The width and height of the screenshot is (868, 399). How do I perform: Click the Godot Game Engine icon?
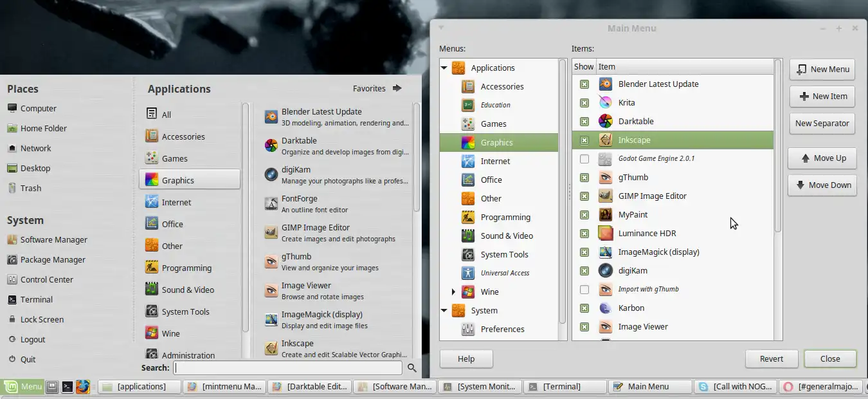605,158
